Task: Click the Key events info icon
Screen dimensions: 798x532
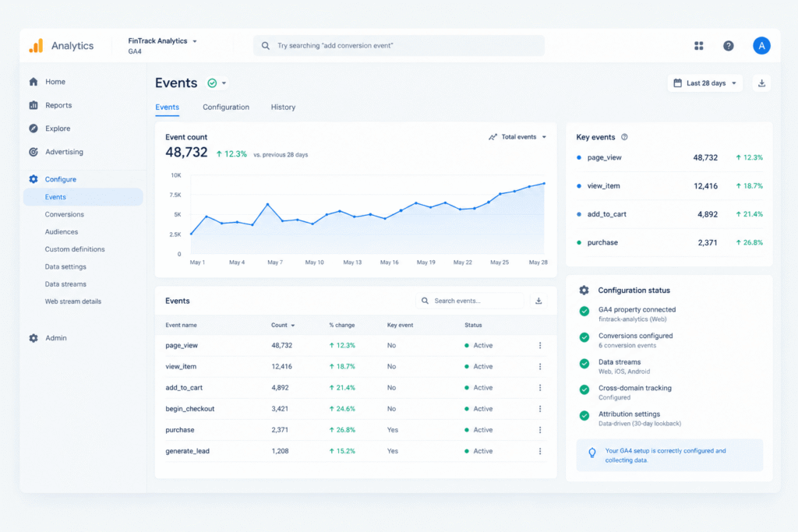Action: coord(624,137)
